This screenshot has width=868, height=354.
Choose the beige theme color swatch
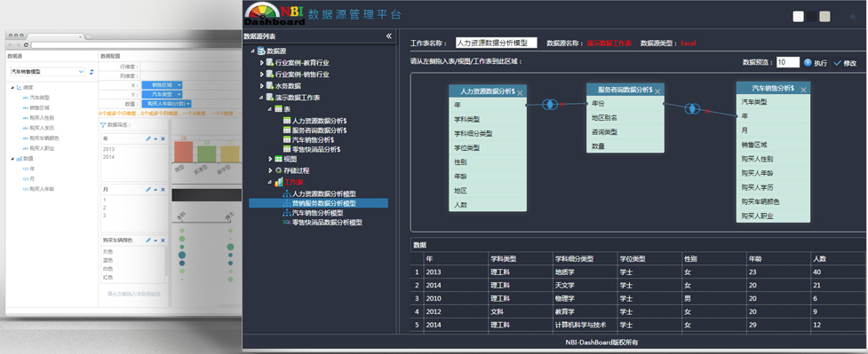(x=824, y=17)
